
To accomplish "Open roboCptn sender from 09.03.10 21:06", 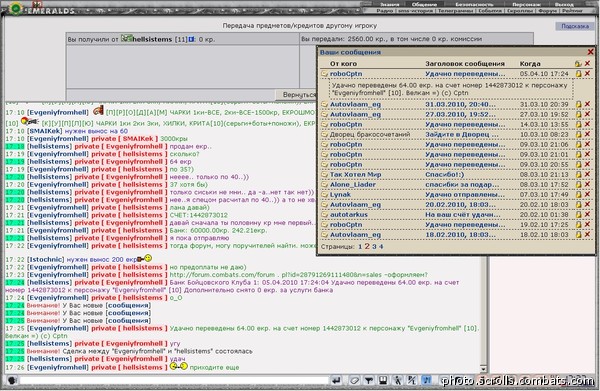I will click(346, 144).
